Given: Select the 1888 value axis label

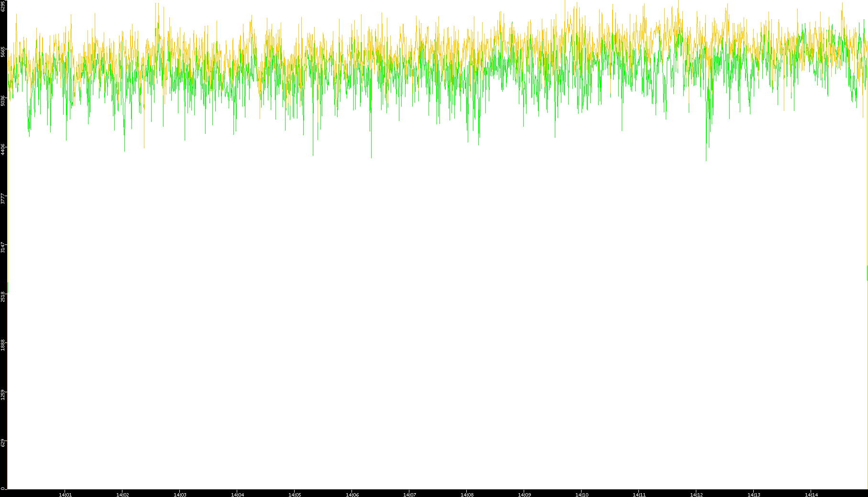Looking at the screenshot, I should 3,345.
